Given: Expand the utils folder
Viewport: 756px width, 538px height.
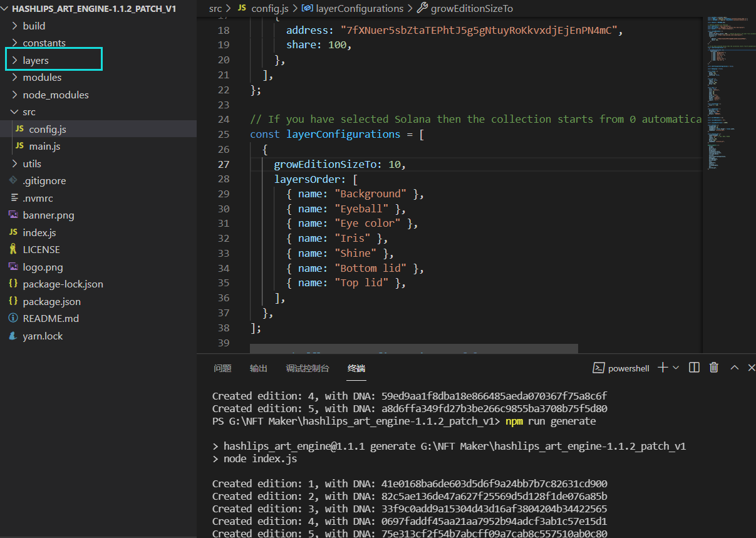Looking at the screenshot, I should pos(32,163).
